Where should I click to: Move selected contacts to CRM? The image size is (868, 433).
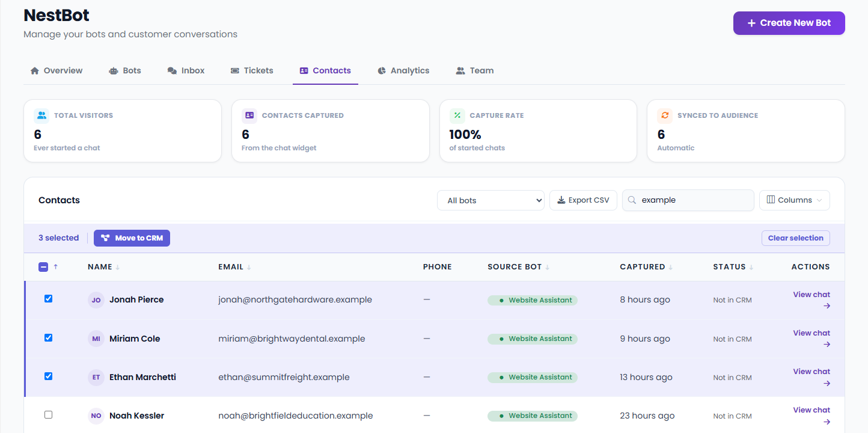pos(132,238)
